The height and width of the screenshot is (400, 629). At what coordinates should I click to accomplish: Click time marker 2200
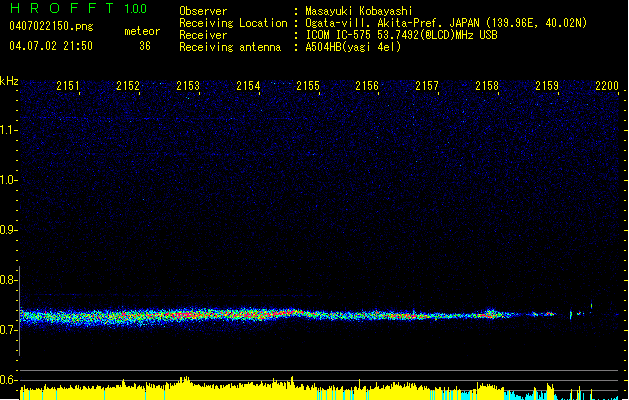(607, 86)
